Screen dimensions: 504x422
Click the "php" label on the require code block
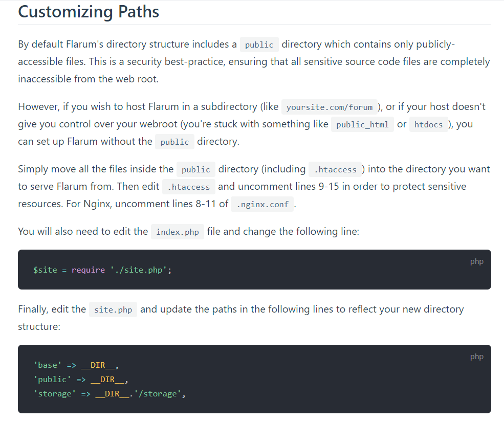(x=476, y=261)
